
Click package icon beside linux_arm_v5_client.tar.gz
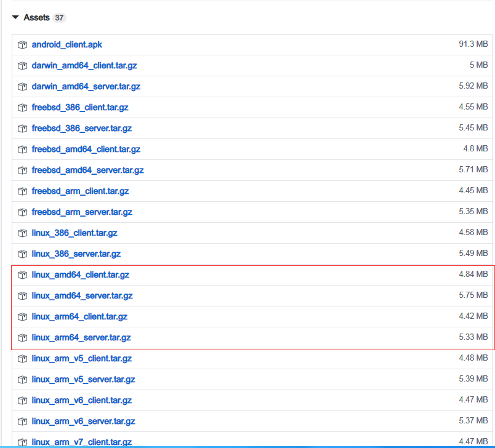[22, 359]
